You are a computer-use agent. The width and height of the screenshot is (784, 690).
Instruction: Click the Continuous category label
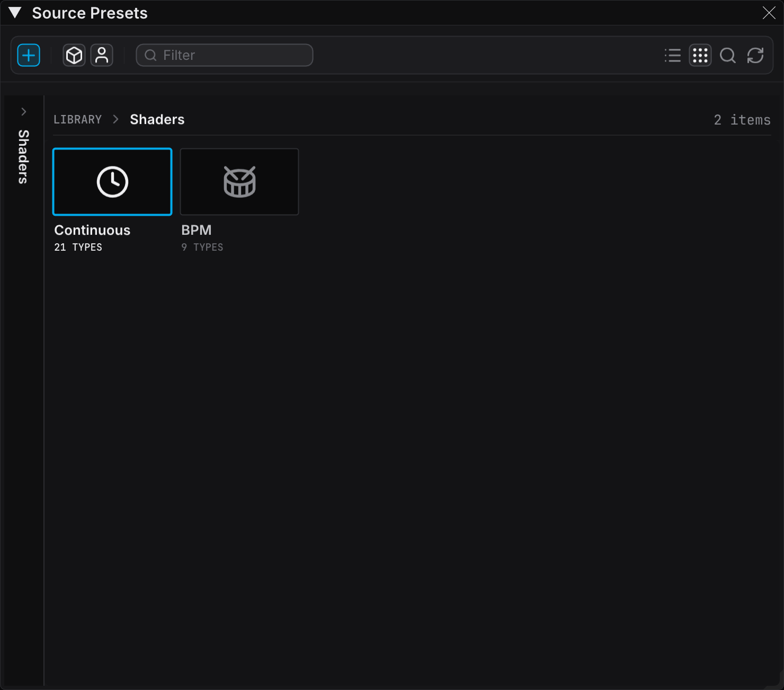92,230
